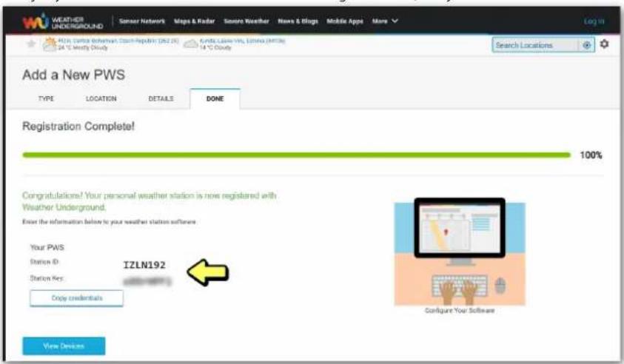Viewport: 624px width, 364px height.
Task: Click the mostly cloudy weather icon
Action: tap(50, 44)
